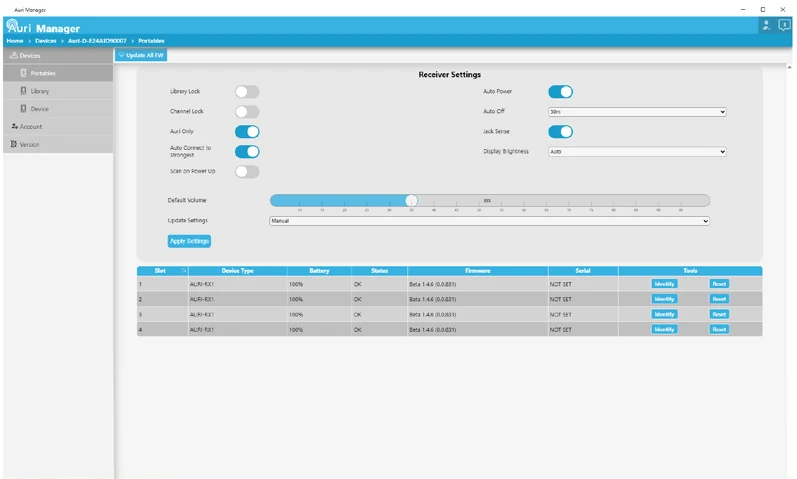
Task: Identify the receiver in slot 2
Action: coord(664,299)
